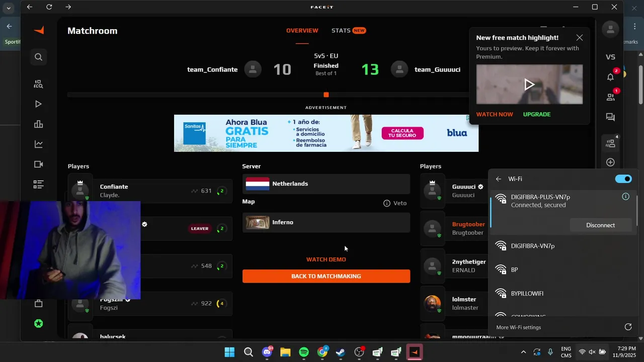Click the forward arrow in FACEIT title bar
The width and height of the screenshot is (644, 362).
[68, 7]
